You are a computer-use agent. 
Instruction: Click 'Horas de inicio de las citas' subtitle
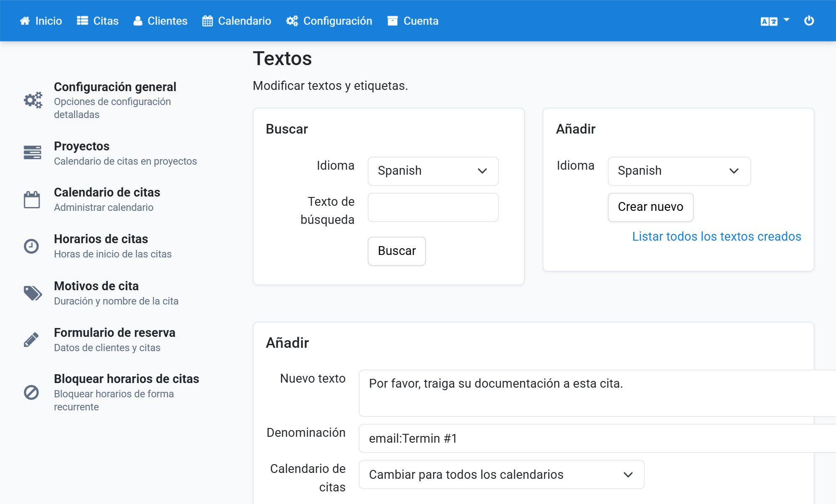113,254
